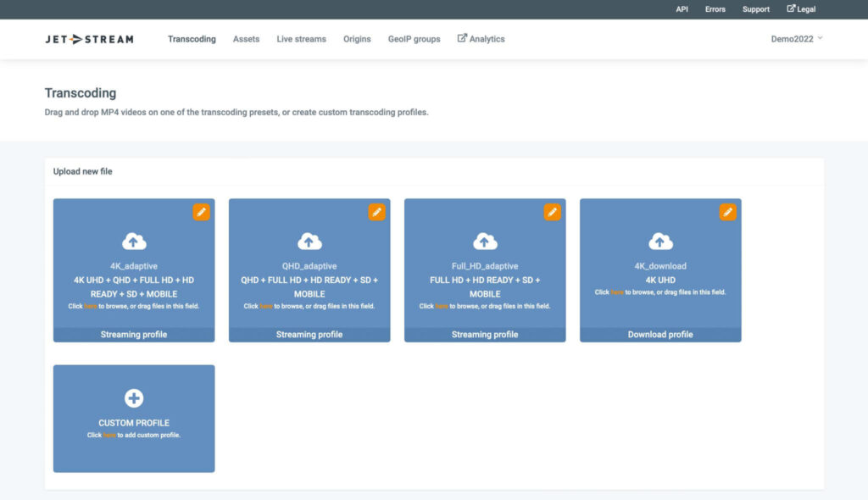The image size is (868, 500).
Task: Open the Origins page
Action: (x=357, y=39)
